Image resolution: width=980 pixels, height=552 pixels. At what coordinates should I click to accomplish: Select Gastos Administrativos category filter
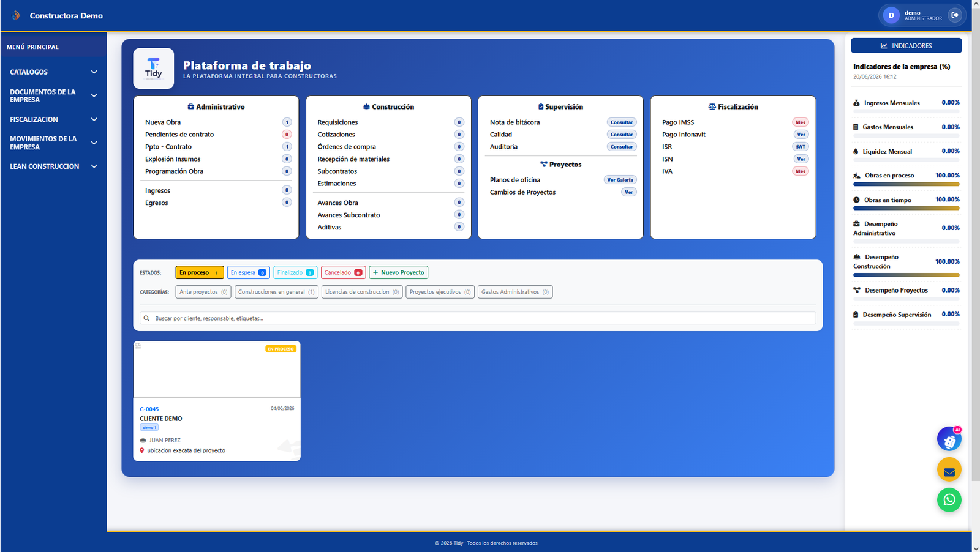click(x=515, y=292)
